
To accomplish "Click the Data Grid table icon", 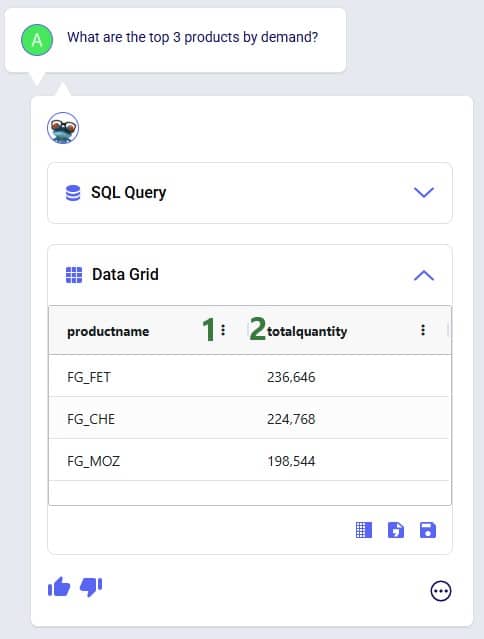I will tap(74, 275).
